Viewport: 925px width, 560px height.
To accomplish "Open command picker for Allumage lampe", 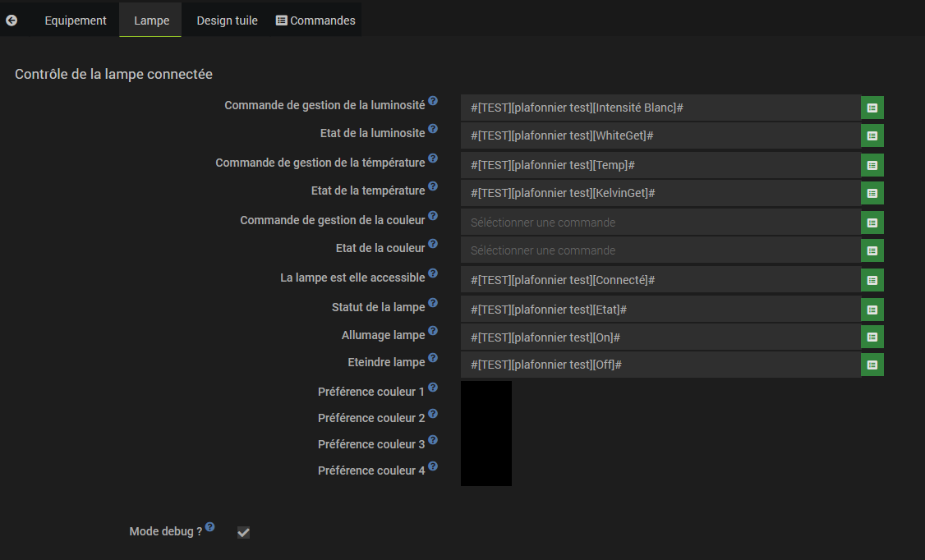I will tap(872, 337).
